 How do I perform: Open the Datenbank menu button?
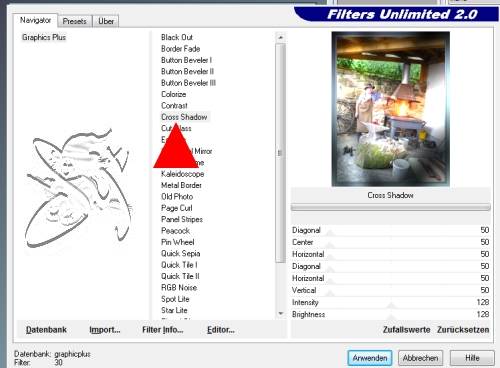tap(46, 330)
